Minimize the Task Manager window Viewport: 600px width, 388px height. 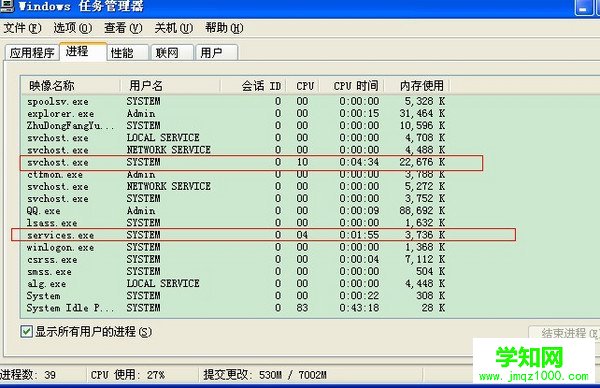coord(583,8)
